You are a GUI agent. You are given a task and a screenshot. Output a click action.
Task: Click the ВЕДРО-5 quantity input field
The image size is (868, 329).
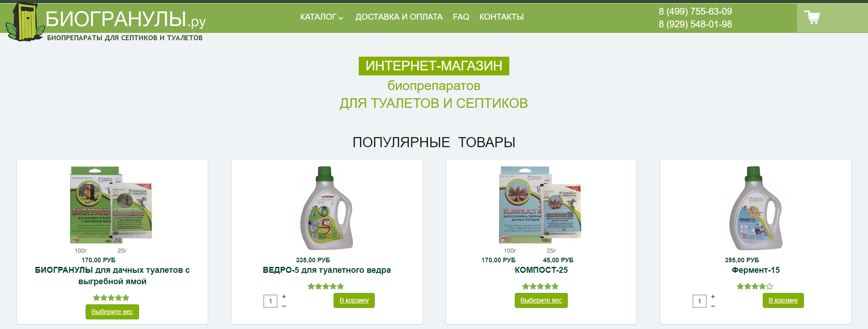tap(270, 301)
